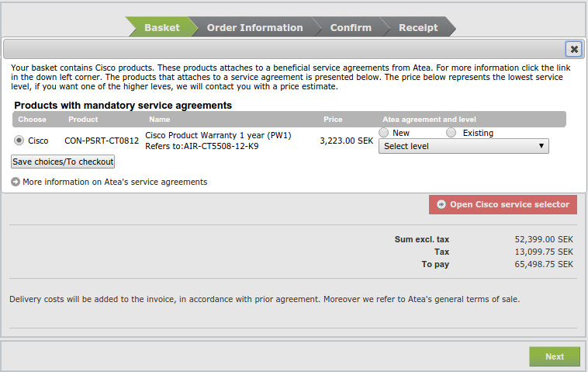588x372 pixels.
Task: Click product code CON-PSRT-CT0812
Action: pos(102,141)
